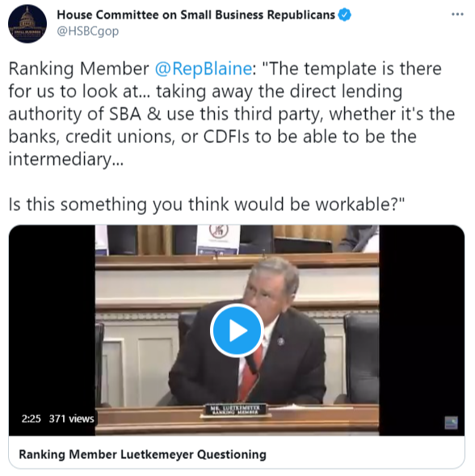The width and height of the screenshot is (475, 476).
Task: Open the Ranking Member Luetkemeyer Questioning caption
Action: [x=142, y=454]
